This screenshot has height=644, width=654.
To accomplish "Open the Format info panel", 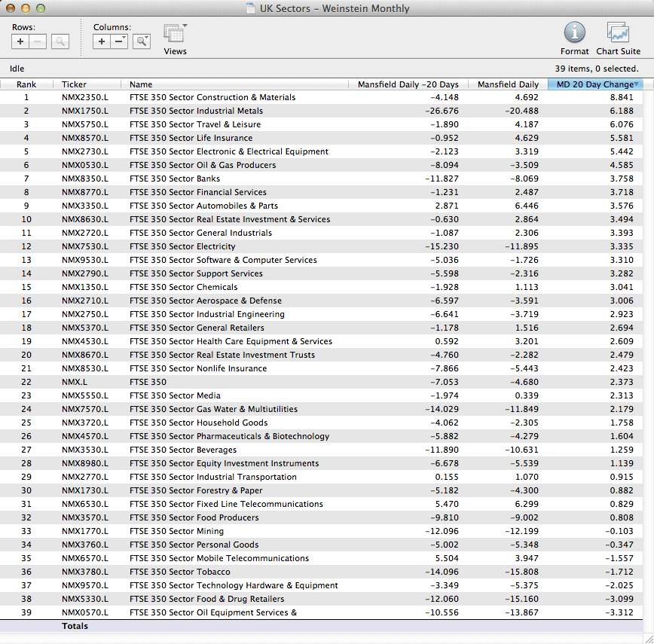I will [574, 33].
